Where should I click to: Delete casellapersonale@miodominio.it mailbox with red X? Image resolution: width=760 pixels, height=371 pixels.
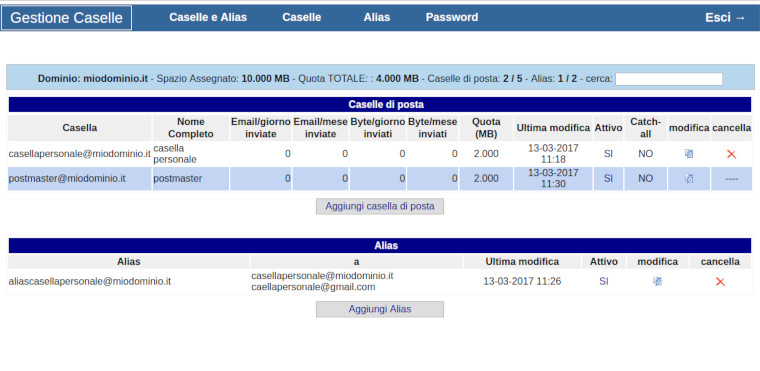pyautogui.click(x=731, y=154)
